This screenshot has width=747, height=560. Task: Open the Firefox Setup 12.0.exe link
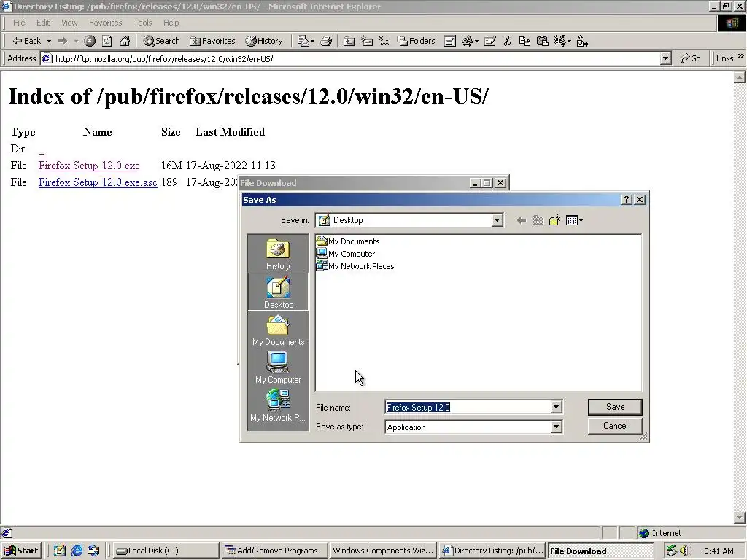[89, 166]
